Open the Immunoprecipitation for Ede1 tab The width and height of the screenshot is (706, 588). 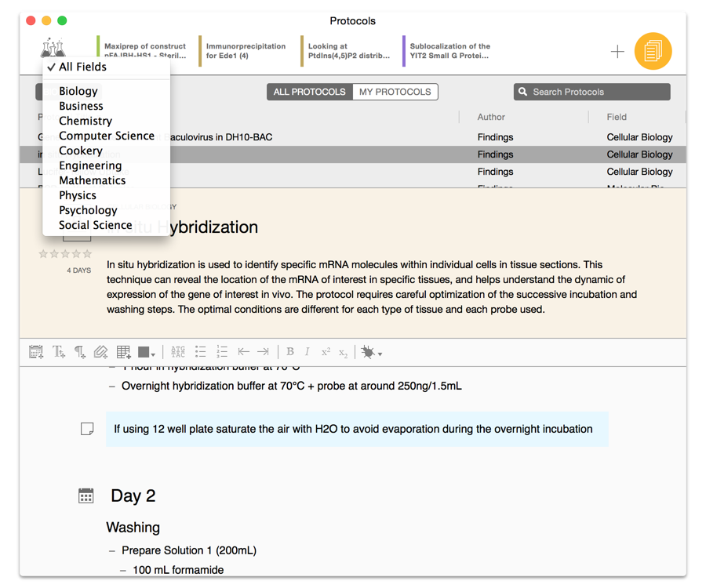coord(246,51)
